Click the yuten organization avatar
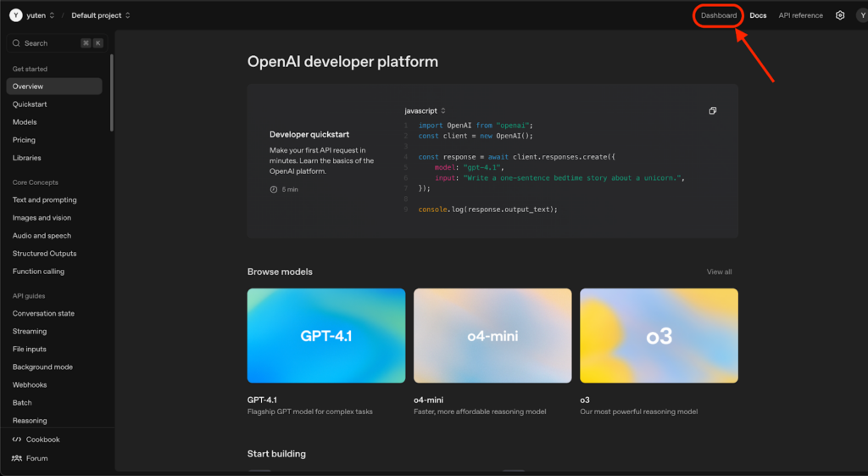 (x=15, y=15)
